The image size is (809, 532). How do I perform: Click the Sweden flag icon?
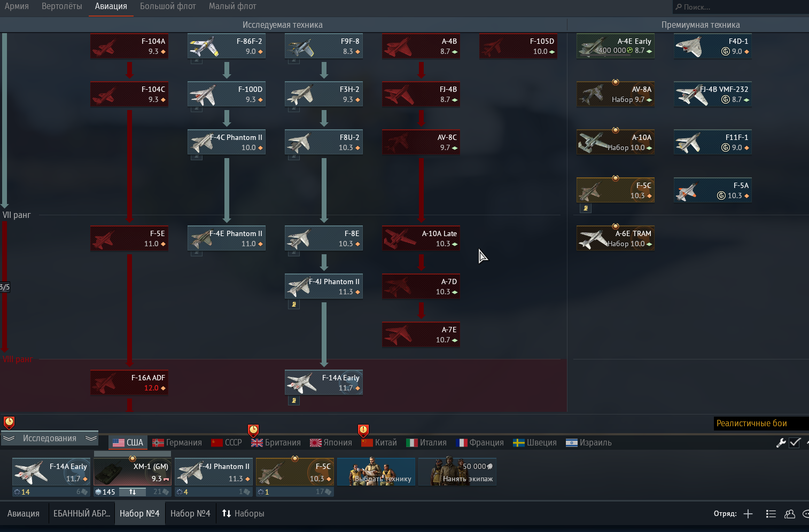(519, 443)
